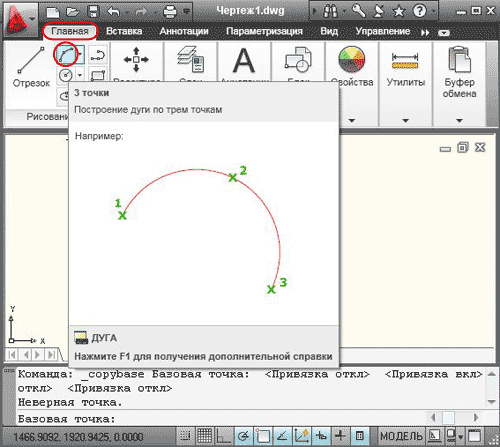500x447 pixels.
Task: Open the Аннотации ribbon tab
Action: [x=184, y=31]
